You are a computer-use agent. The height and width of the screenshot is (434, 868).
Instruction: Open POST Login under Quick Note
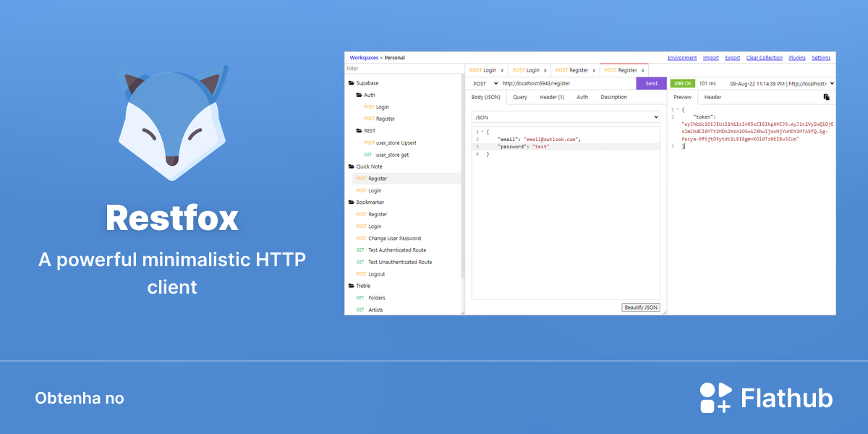click(369, 190)
